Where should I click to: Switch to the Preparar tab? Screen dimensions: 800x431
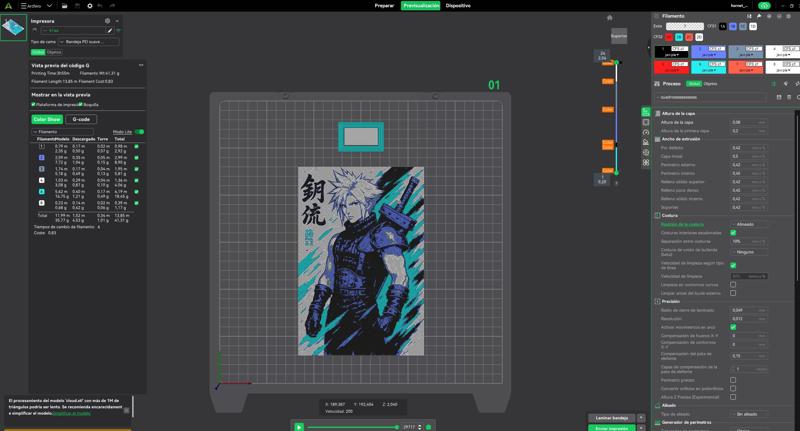click(384, 6)
